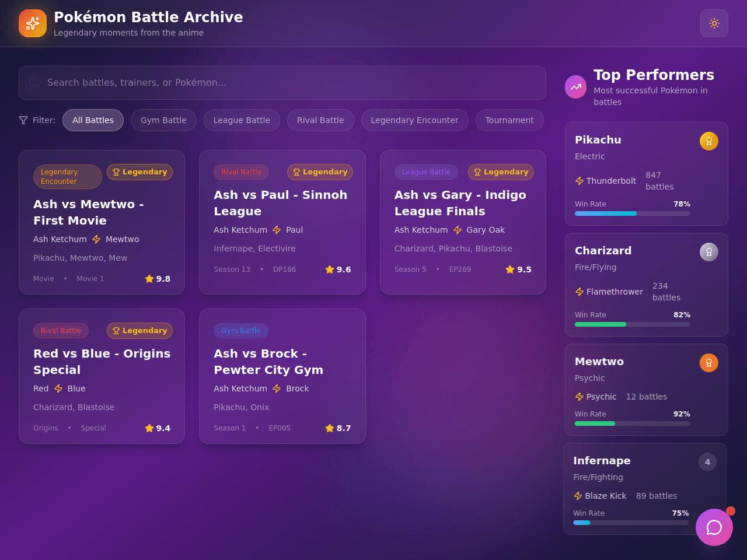Select the Tournament filter
Screen dimensions: 747x560
point(509,120)
